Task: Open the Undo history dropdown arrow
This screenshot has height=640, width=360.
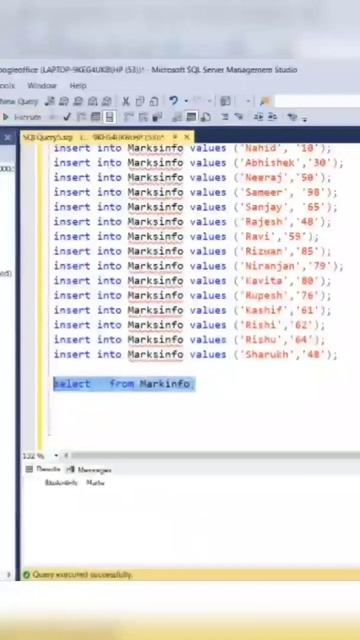Action: (x=186, y=101)
